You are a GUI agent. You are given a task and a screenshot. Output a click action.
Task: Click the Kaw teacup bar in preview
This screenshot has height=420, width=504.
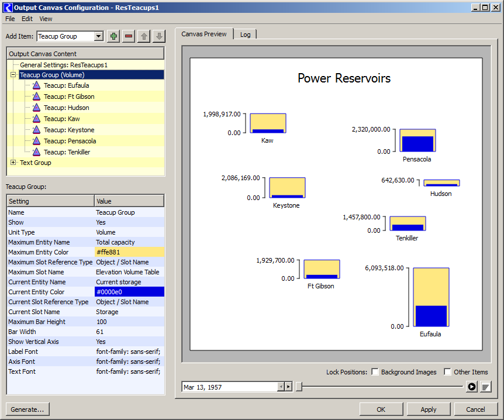click(268, 123)
